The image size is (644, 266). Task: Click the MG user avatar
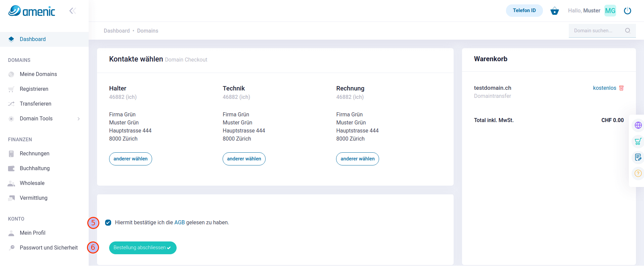point(610,11)
